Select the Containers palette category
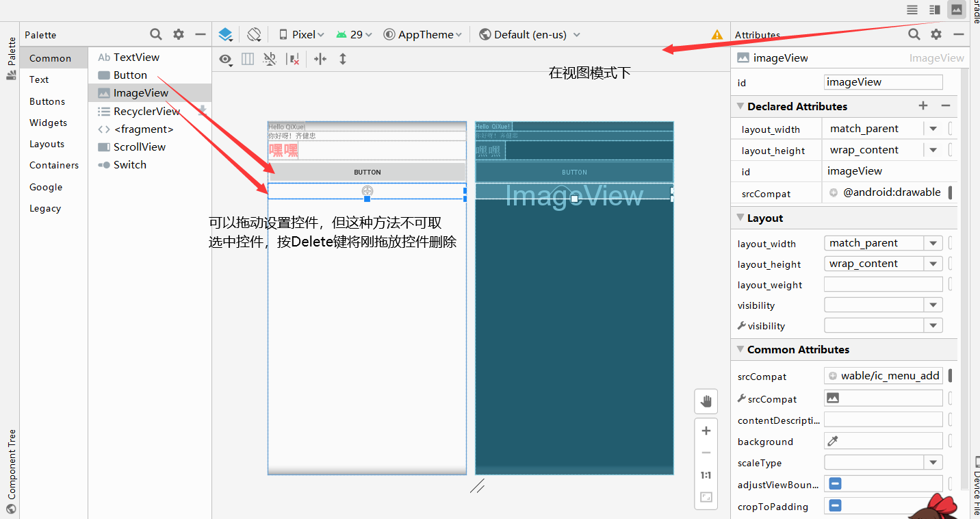The width and height of the screenshot is (980, 519). click(53, 165)
